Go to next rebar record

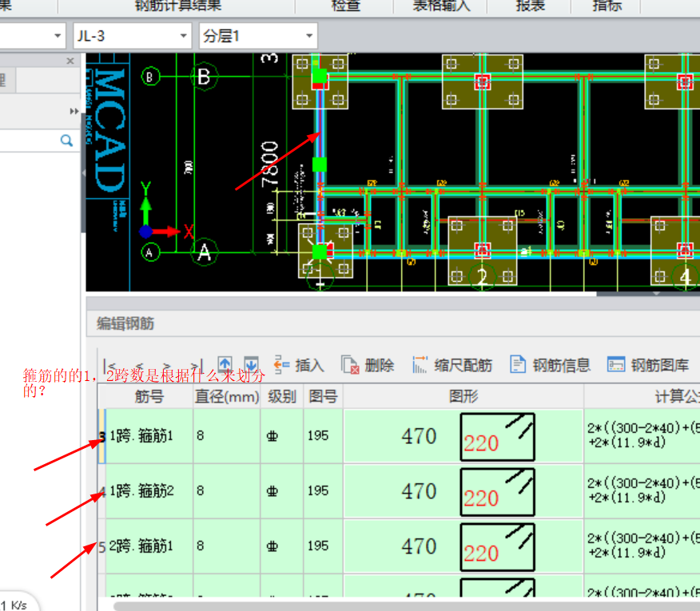point(168,366)
